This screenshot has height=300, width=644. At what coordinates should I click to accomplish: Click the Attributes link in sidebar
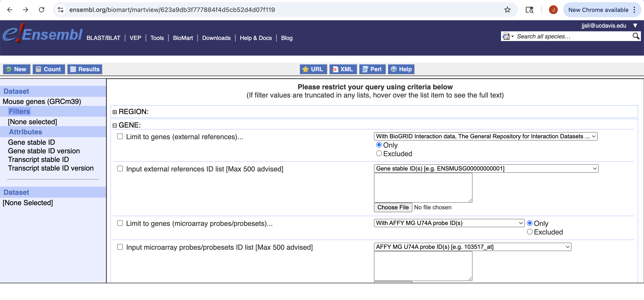pos(25,132)
